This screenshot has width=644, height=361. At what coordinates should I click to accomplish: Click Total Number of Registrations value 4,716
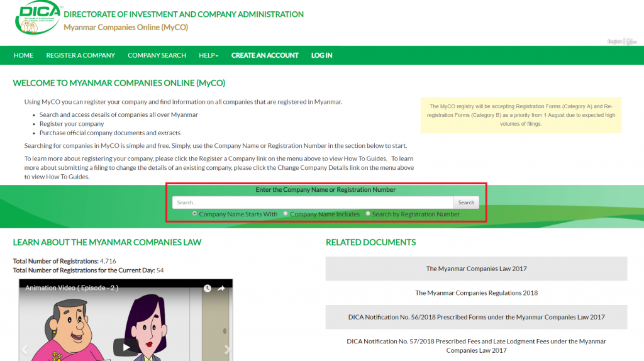108,261
